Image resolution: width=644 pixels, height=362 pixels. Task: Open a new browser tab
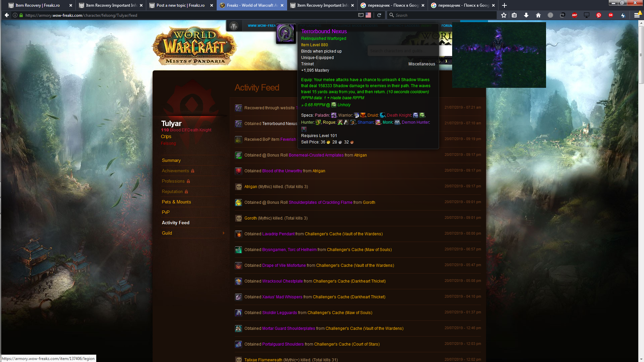[x=504, y=5]
